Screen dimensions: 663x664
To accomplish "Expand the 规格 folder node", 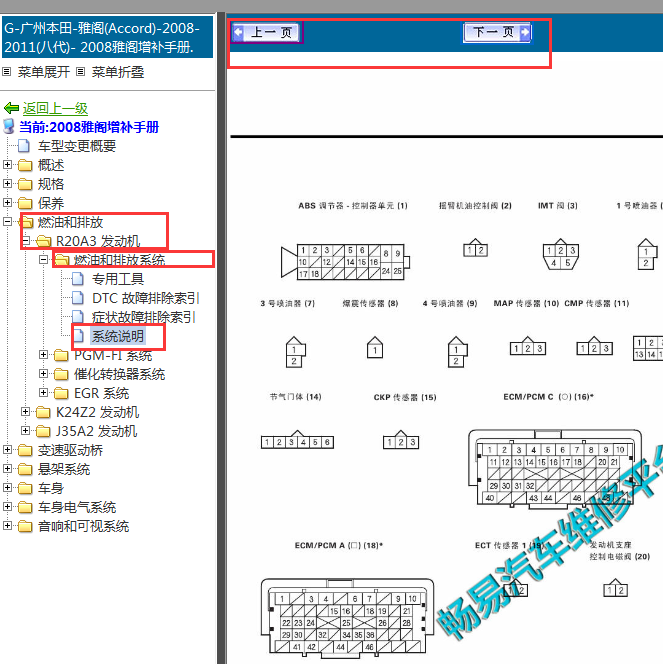I will [7, 183].
